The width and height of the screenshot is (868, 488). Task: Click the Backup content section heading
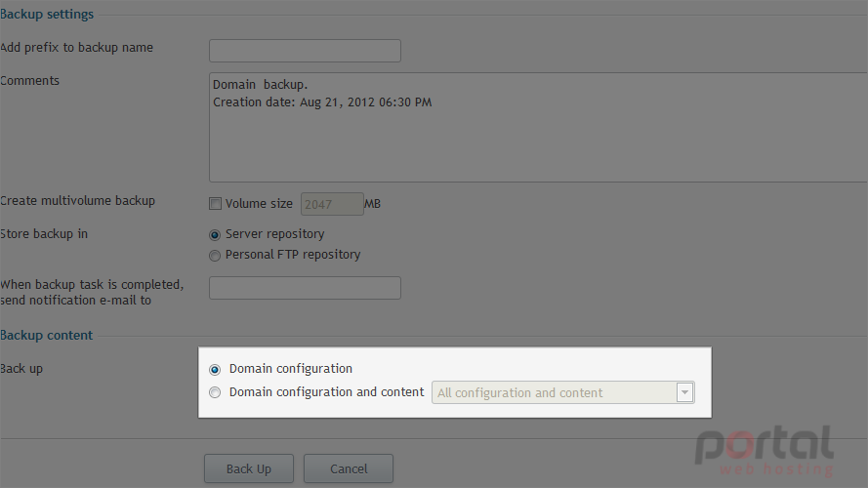[47, 336]
